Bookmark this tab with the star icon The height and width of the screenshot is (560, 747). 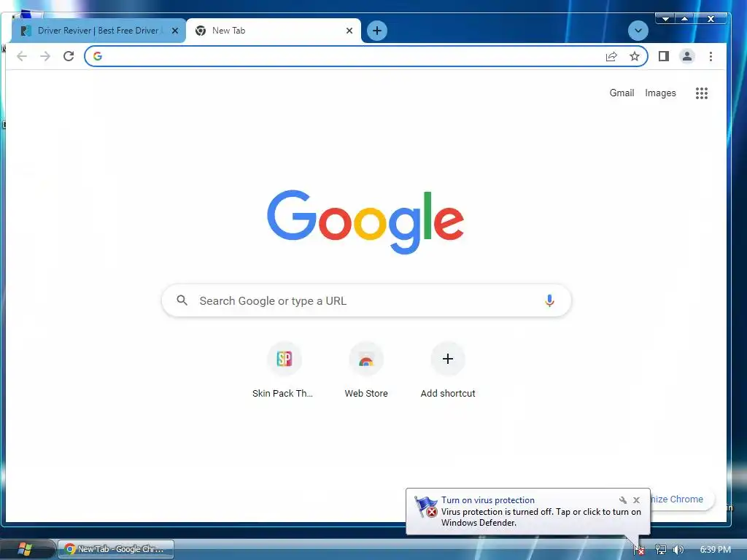coord(635,57)
